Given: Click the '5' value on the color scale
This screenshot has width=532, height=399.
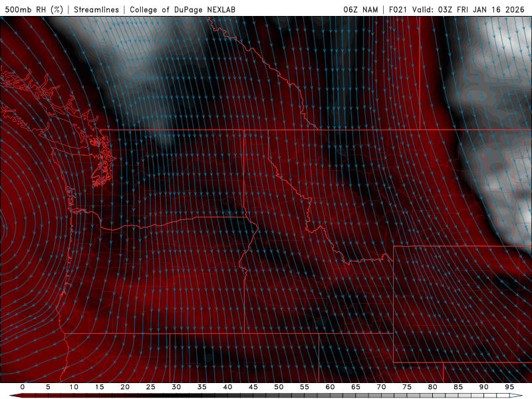Looking at the screenshot, I should (x=48, y=387).
